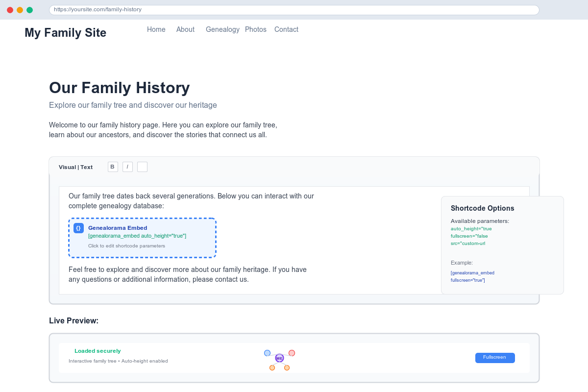The image size is (588, 392).
Task: Switch editor to Text mode
Action: tap(87, 167)
